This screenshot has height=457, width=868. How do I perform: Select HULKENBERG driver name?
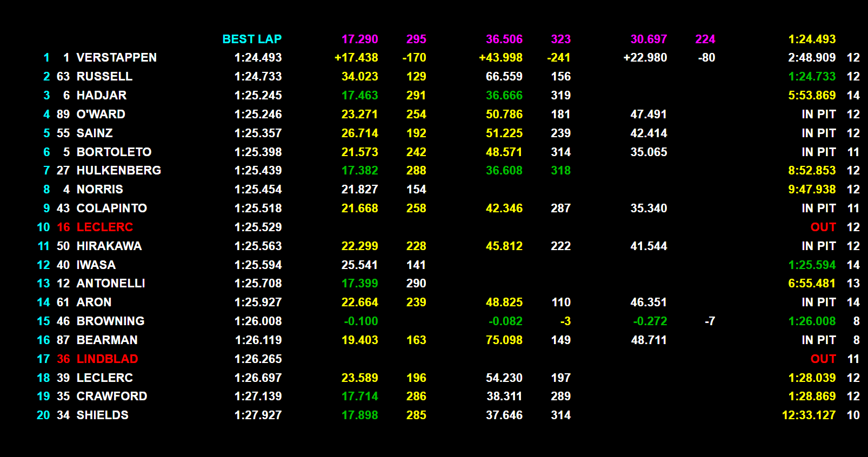coord(118,171)
